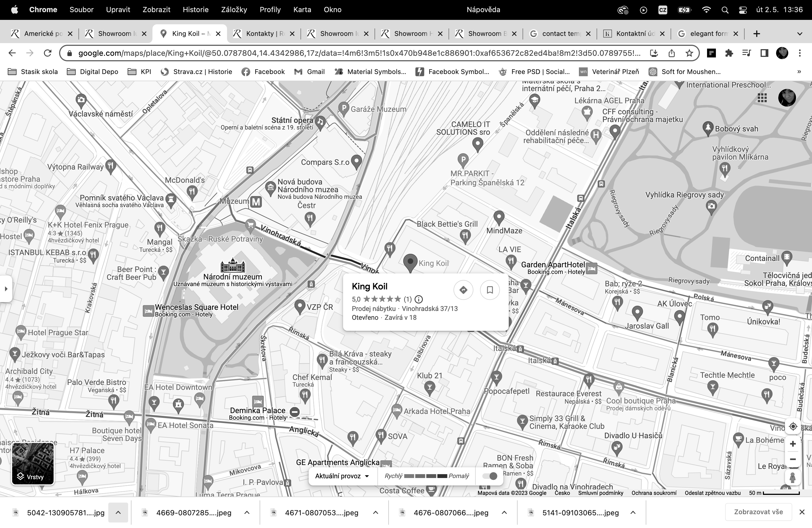Click the address bar URL
This screenshot has height=528, width=812.
tap(359, 53)
